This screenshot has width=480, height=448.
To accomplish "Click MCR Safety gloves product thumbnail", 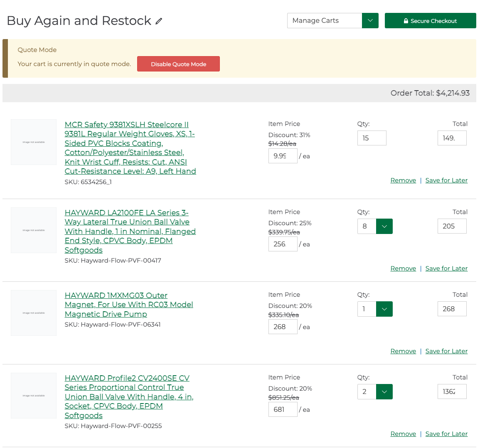I will coord(34,142).
